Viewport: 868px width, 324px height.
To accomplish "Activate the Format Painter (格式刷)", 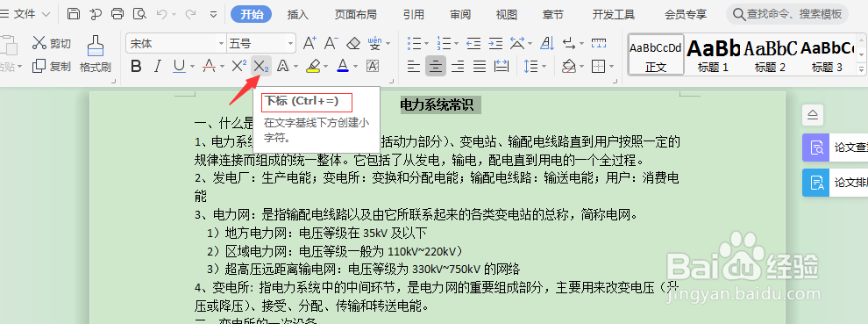I will pyautogui.click(x=96, y=54).
